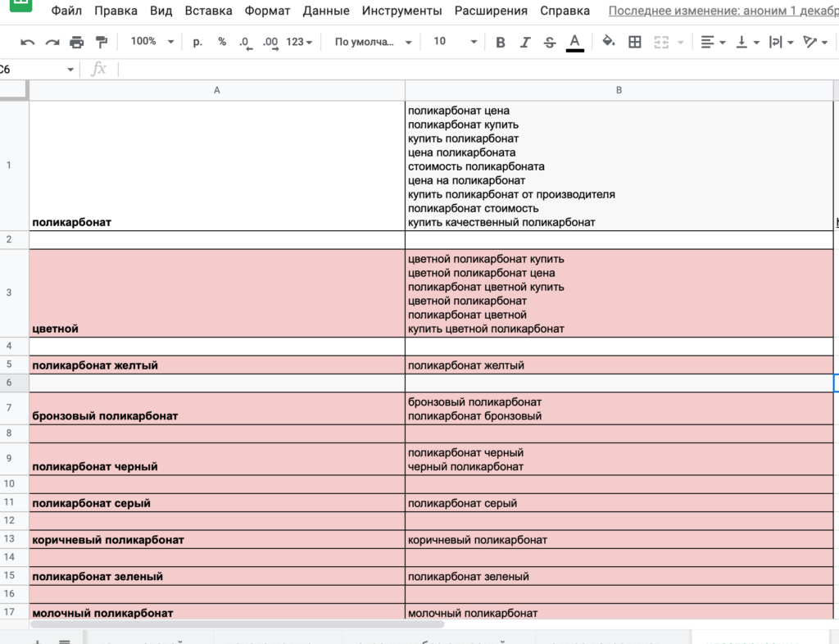839x644 pixels.
Task: Open the borders options
Action: [635, 43]
